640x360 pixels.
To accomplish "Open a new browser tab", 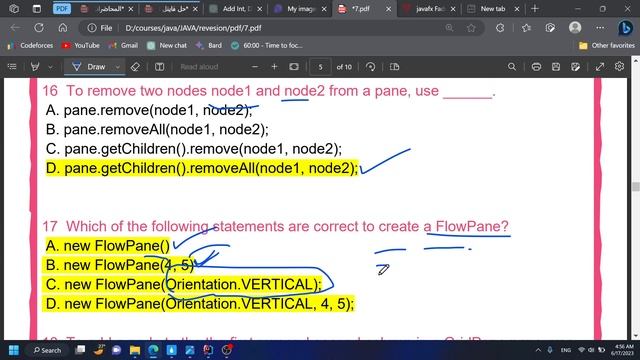I will pos(535,9).
